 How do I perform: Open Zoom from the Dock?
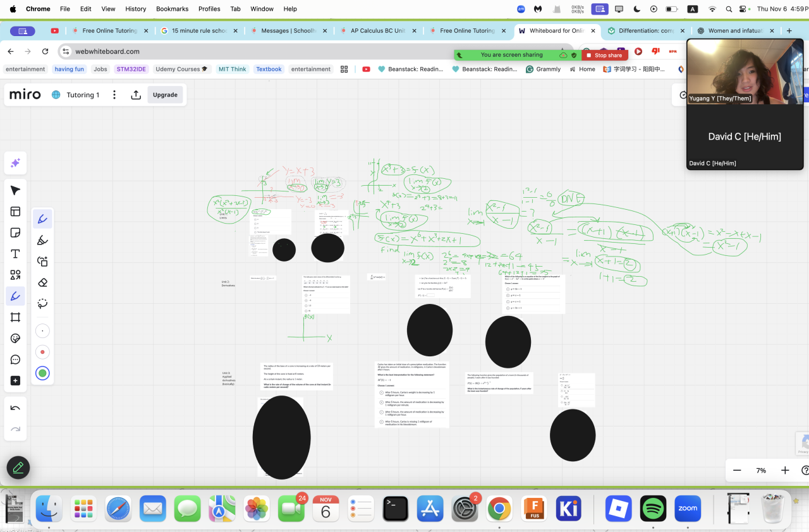point(688,508)
